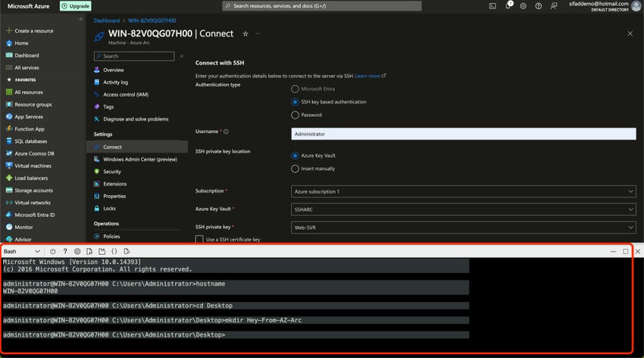Check Use a SSH certificate key

point(199,239)
